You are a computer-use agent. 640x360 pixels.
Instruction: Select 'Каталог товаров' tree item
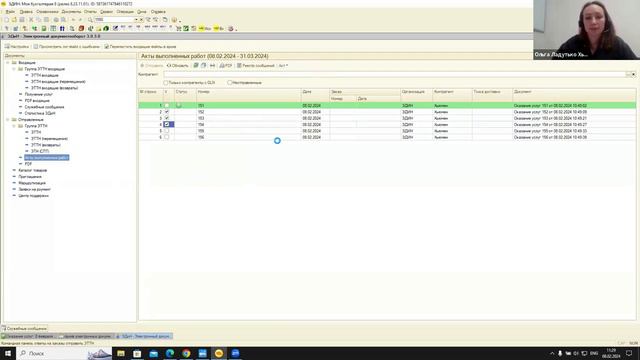point(33,170)
